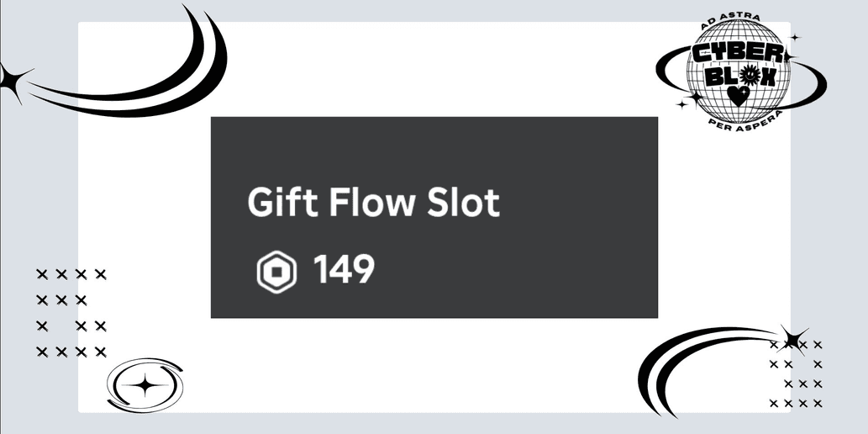Click the PER ASPERA text below the globe
The image size is (868, 434).
[745, 119]
